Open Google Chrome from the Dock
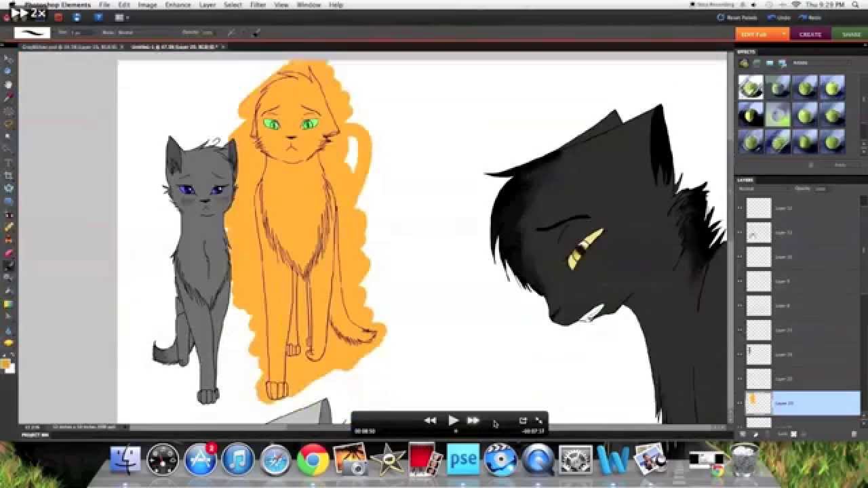This screenshot has width=868, height=488. click(x=313, y=460)
